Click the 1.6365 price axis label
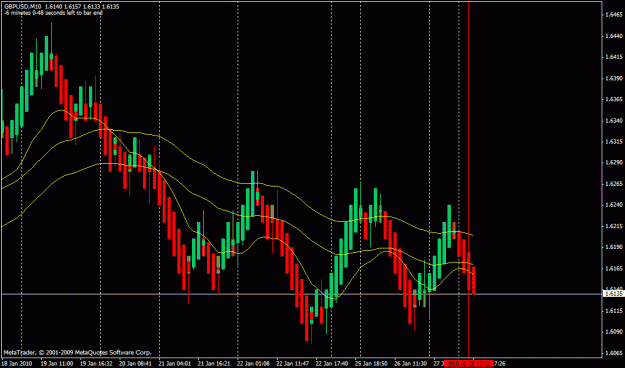This screenshot has width=625, height=368. [x=614, y=99]
